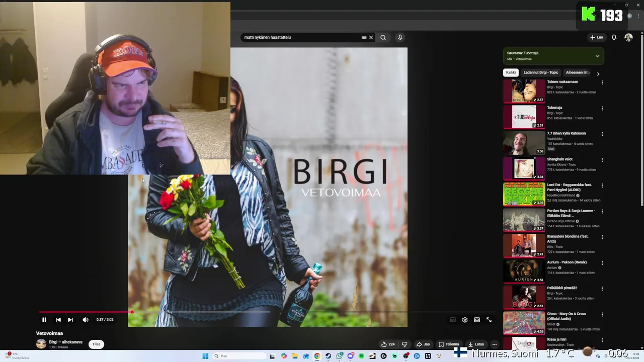Open the player settings gear

(465, 320)
